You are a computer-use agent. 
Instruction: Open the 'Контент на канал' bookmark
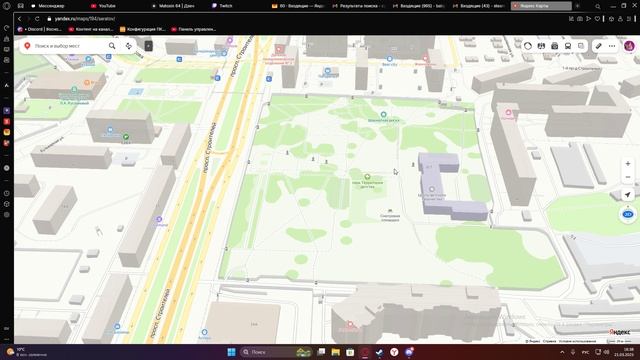(x=91, y=29)
